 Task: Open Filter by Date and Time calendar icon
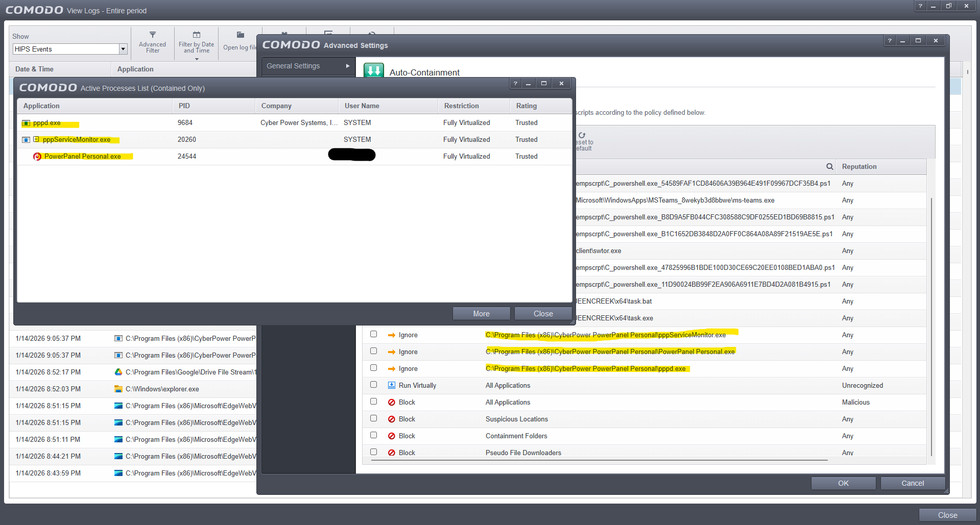tap(196, 35)
